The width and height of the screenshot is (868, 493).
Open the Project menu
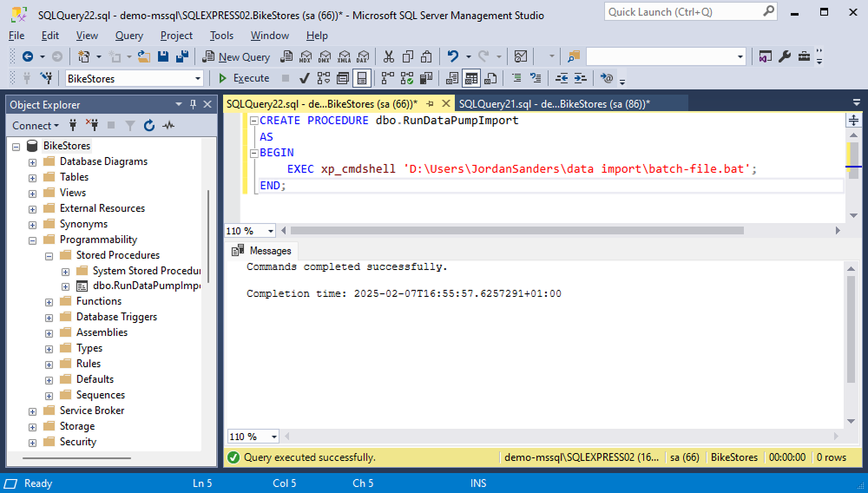176,36
